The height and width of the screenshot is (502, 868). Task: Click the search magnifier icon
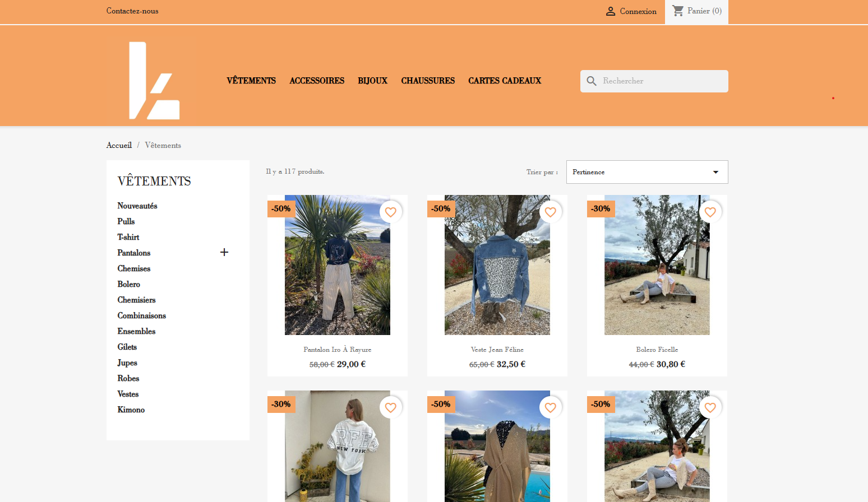pyautogui.click(x=591, y=81)
